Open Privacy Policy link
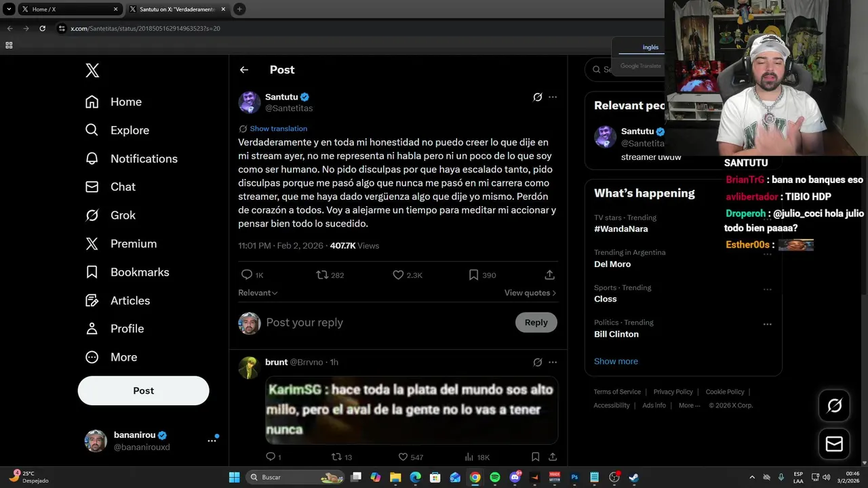This screenshot has height=488, width=868. click(x=673, y=392)
